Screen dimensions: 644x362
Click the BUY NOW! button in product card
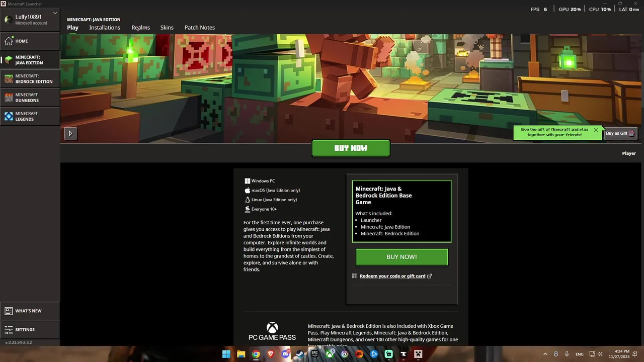tap(401, 257)
